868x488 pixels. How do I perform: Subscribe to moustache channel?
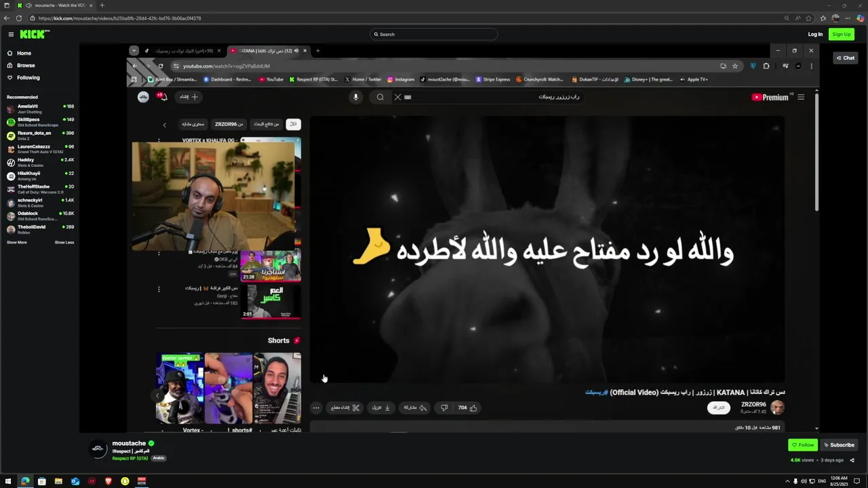pos(839,445)
